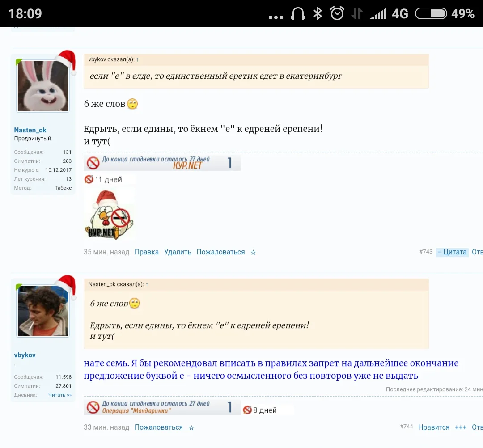Open permalink #744

(x=406, y=427)
